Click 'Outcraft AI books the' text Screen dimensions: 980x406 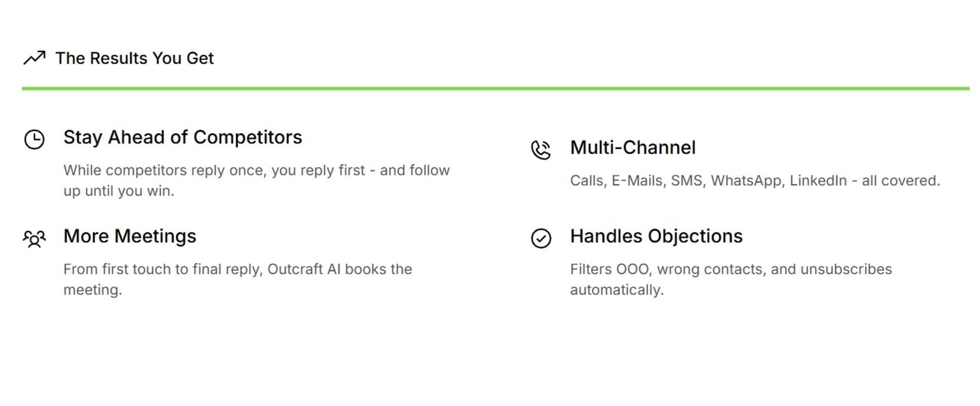[340, 269]
